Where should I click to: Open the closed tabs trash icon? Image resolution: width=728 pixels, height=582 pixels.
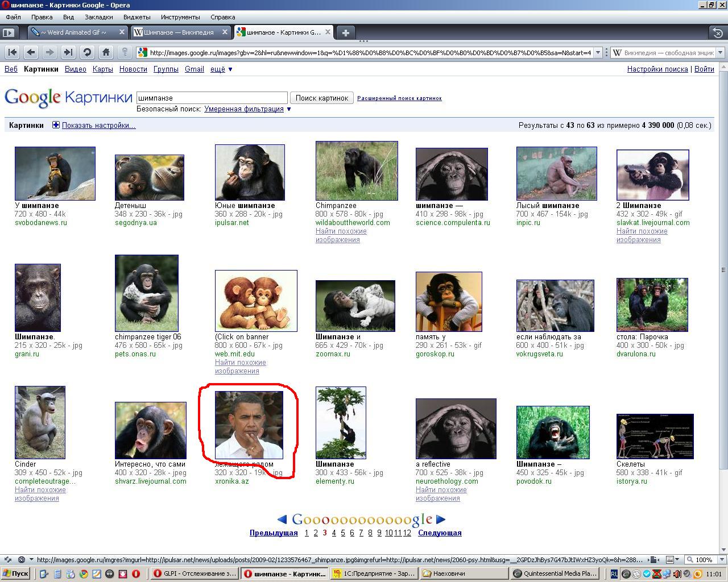(x=718, y=32)
